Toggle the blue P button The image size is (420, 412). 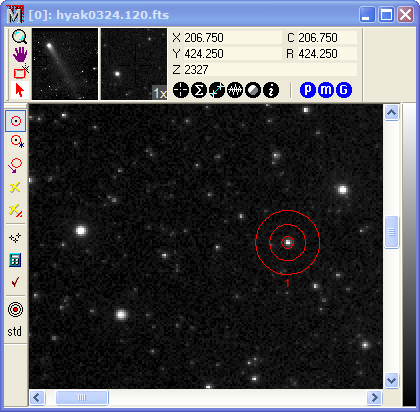308,90
